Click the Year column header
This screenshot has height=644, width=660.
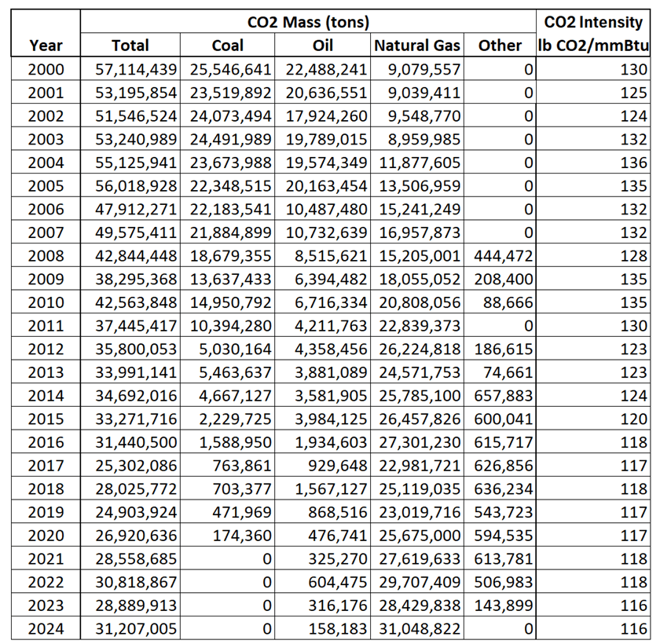(x=45, y=46)
